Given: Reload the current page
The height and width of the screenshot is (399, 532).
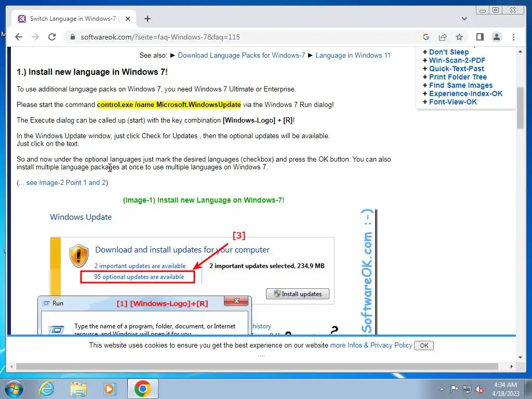Looking at the screenshot, I should click(x=52, y=37).
